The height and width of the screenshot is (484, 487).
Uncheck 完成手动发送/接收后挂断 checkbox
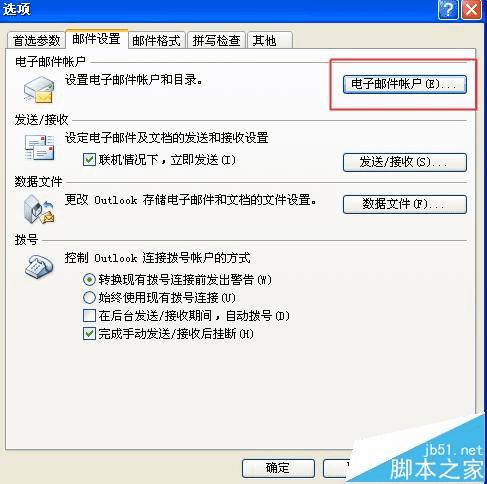click(89, 334)
